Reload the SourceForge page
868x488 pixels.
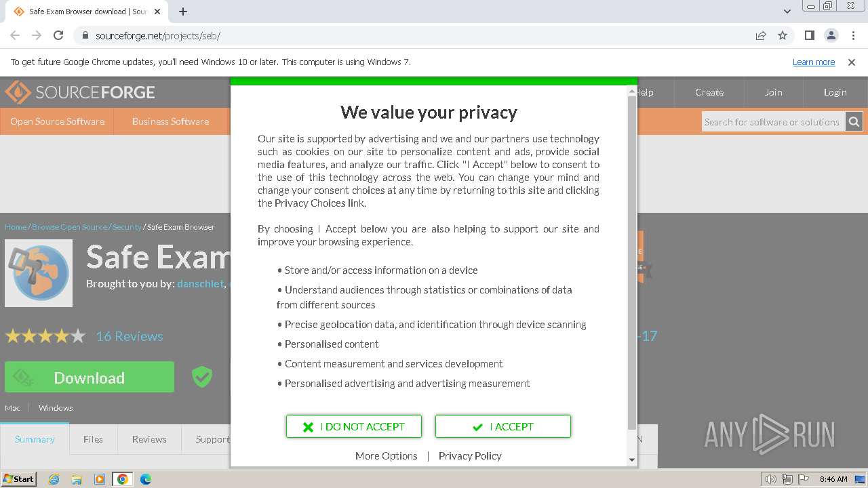pyautogui.click(x=58, y=35)
